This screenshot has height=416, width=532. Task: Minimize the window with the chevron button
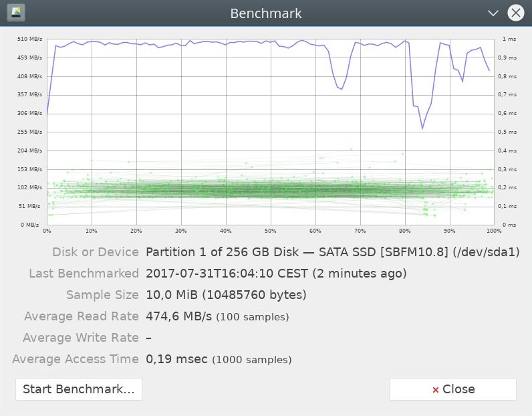point(493,13)
